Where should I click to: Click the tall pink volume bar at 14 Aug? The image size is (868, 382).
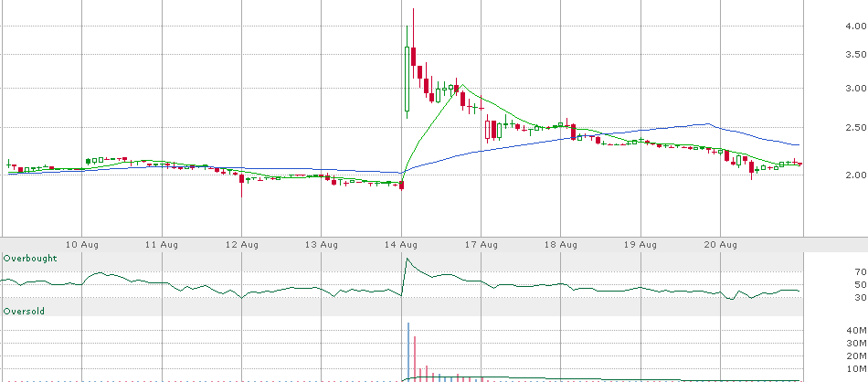click(x=414, y=359)
